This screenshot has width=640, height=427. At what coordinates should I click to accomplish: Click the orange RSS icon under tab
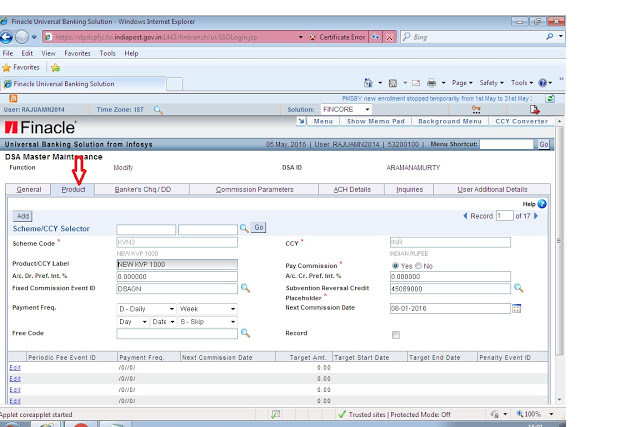click(x=13, y=98)
